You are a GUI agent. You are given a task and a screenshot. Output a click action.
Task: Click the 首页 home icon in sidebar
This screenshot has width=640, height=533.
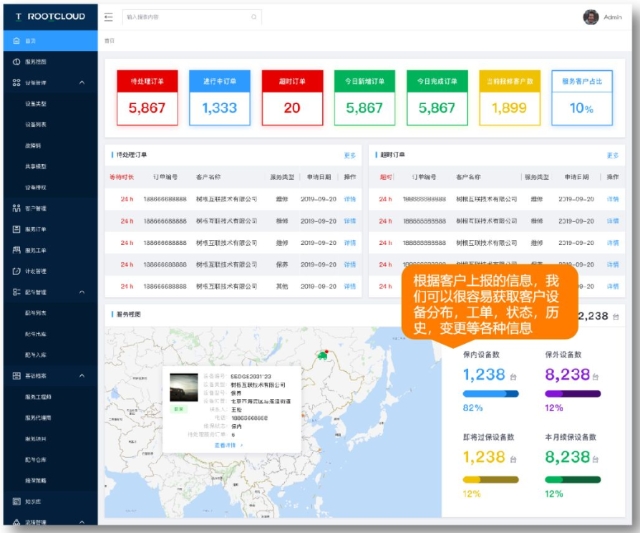coord(16,41)
